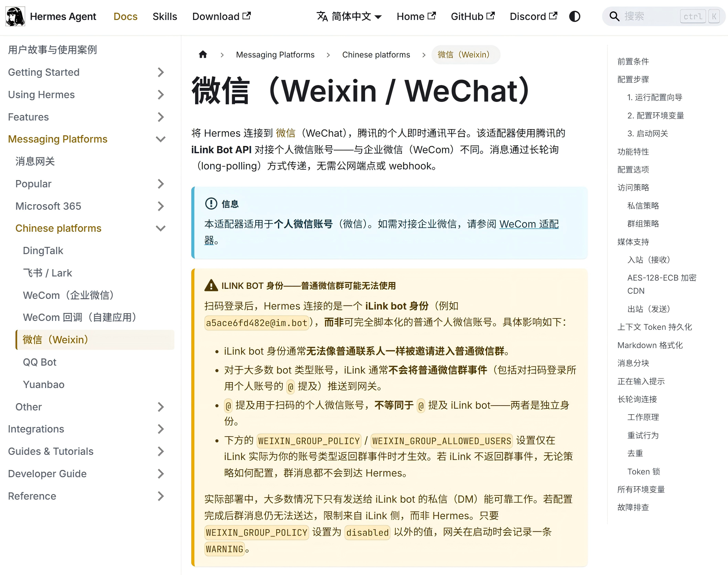Collapse the Messaging Platforms section chevron
The image size is (728, 575).
pyautogui.click(x=161, y=139)
